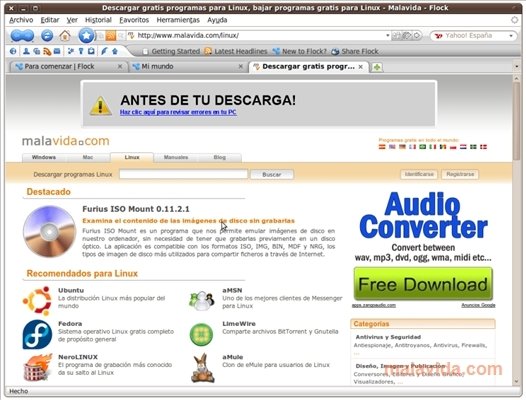
Task: Click the Yahoo search engine logo
Action: [438, 36]
